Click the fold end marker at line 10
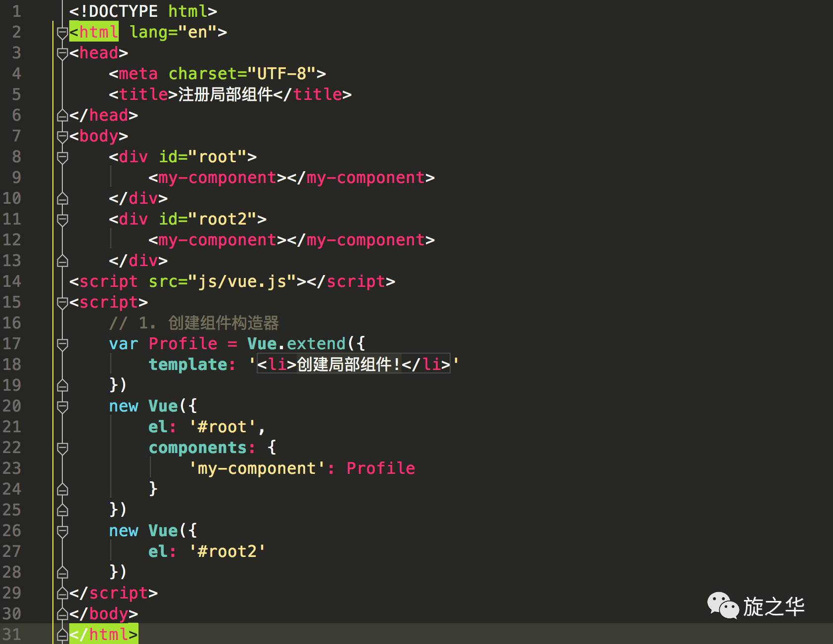 point(62,198)
